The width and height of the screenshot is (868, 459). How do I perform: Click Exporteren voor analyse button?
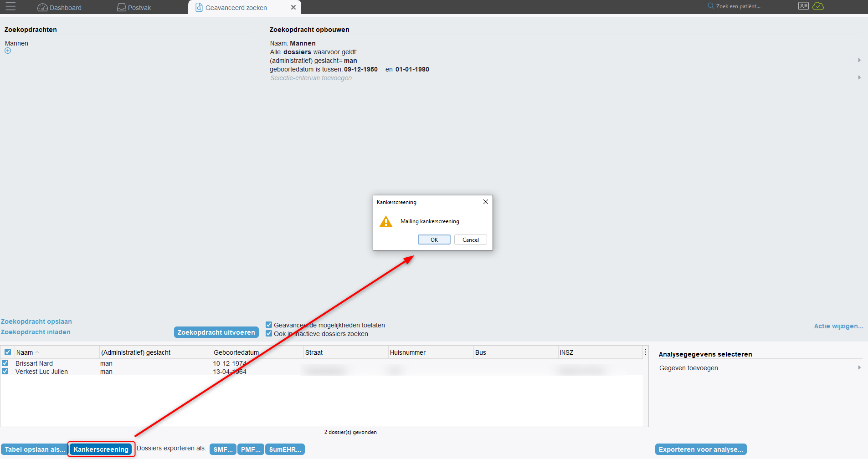coord(701,449)
